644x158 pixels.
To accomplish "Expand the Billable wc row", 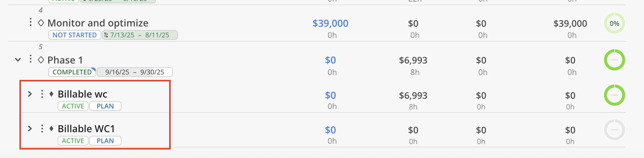I will tap(30, 94).
